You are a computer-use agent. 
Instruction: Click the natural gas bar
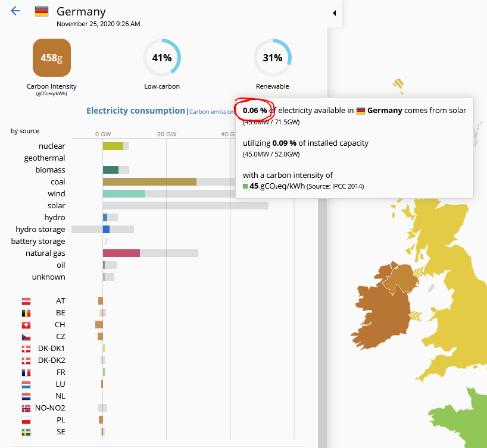(x=121, y=253)
